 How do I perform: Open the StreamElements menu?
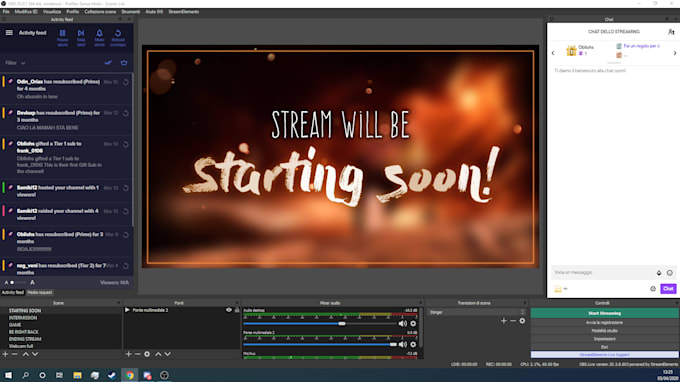pyautogui.click(x=183, y=12)
